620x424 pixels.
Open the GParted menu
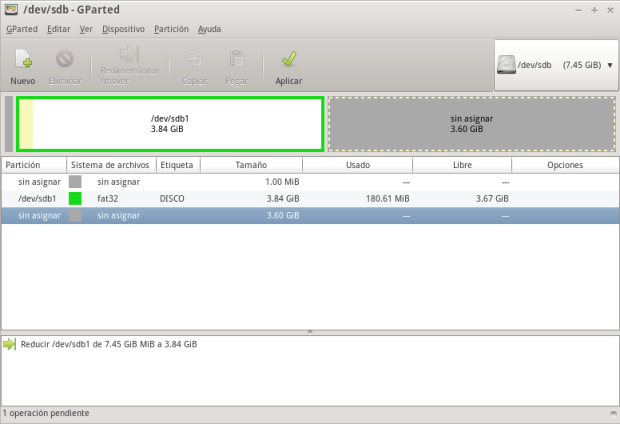[x=22, y=29]
